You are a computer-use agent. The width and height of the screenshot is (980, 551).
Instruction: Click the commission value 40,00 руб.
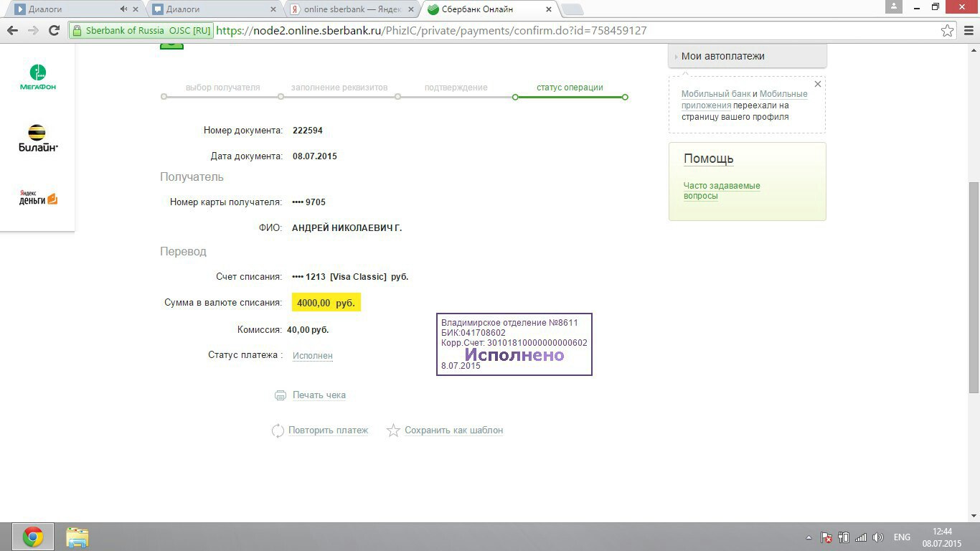click(x=308, y=330)
